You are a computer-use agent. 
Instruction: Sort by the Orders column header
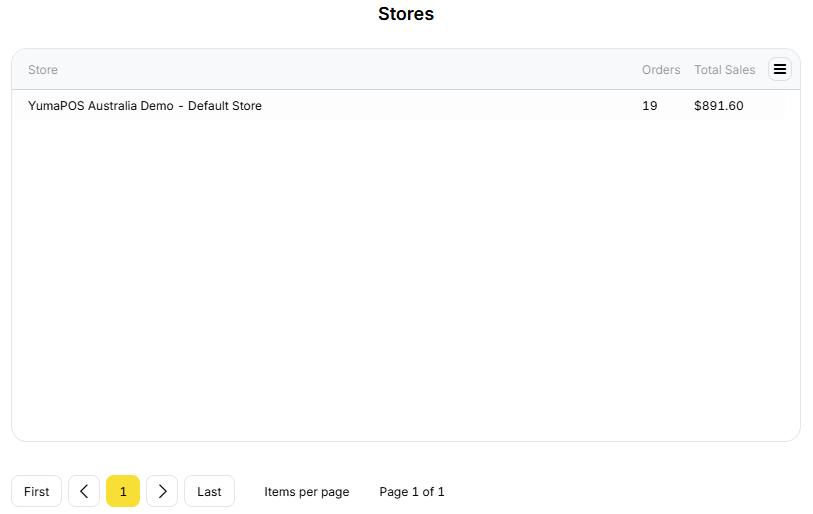click(661, 70)
